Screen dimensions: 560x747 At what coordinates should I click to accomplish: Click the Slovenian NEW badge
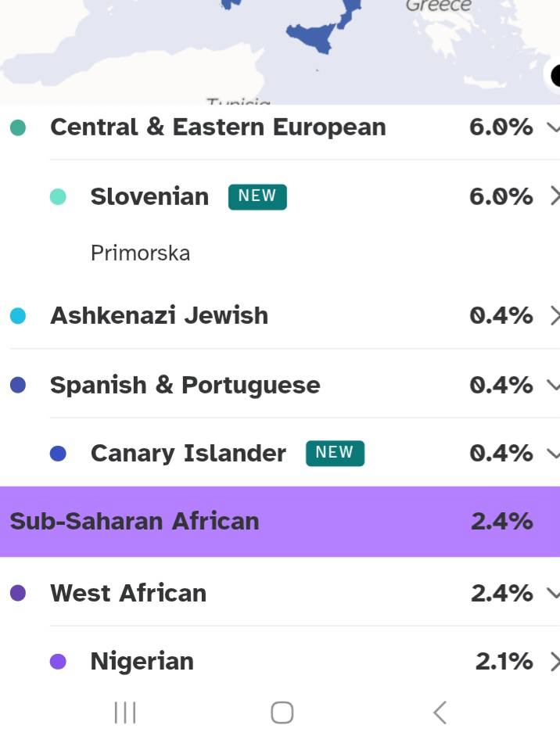pos(257,196)
